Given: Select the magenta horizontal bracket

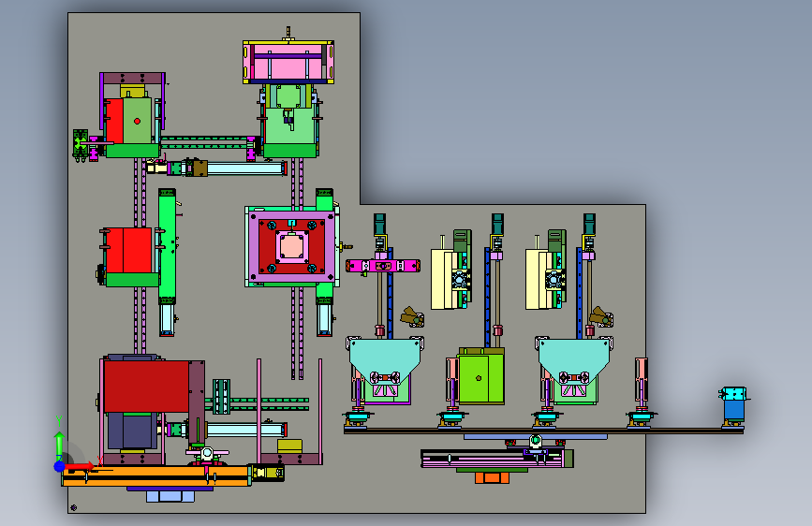Looking at the screenshot, I should [x=383, y=266].
